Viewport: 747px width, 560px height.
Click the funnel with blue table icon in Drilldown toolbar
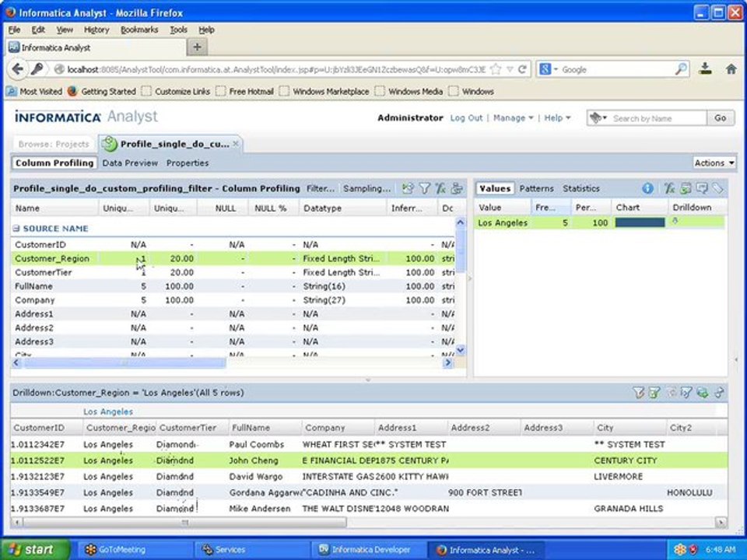coord(686,392)
